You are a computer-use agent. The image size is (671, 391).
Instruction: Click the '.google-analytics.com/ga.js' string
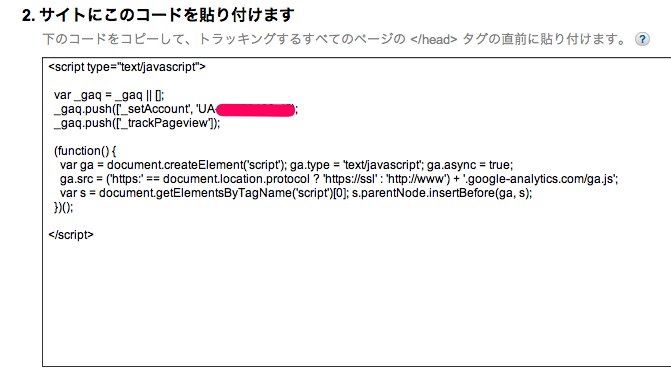[539, 179]
